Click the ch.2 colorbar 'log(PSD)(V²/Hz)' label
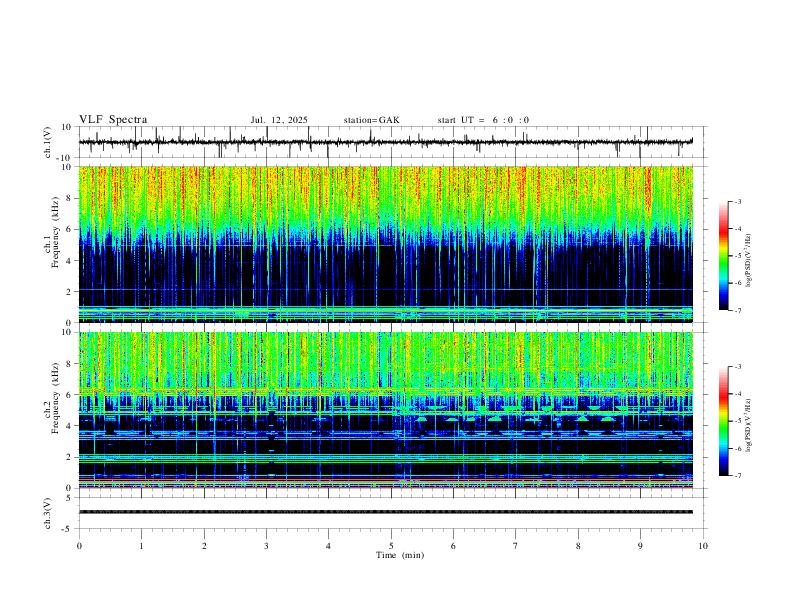The width and height of the screenshot is (792, 612). tap(748, 425)
